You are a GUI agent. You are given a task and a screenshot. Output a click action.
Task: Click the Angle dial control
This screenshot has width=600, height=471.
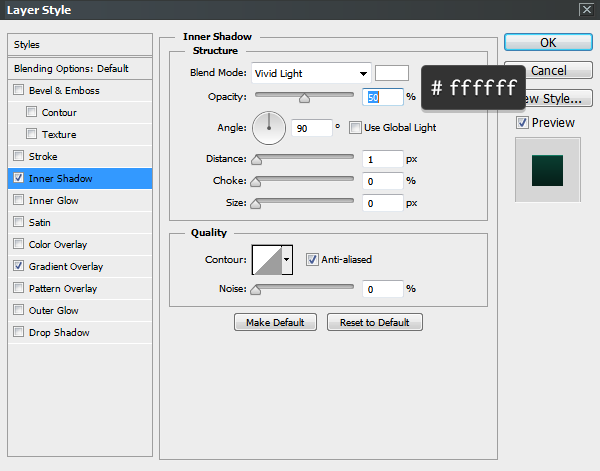click(269, 127)
